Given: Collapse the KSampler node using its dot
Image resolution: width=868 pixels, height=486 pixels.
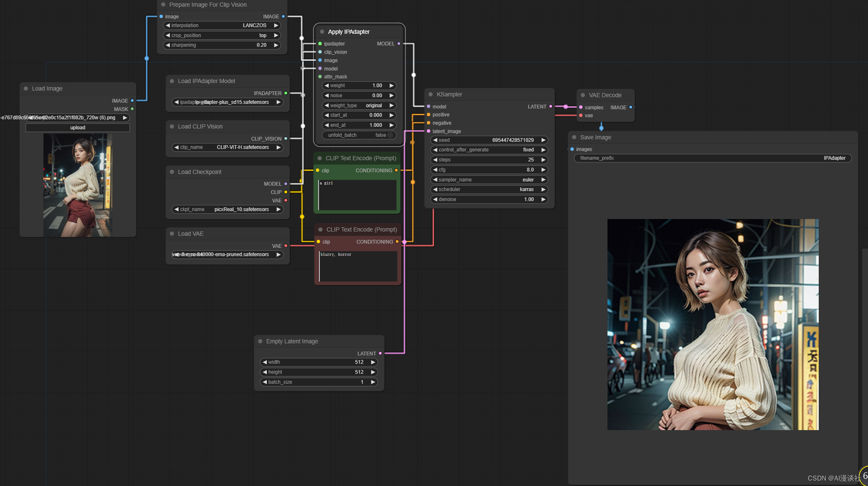Looking at the screenshot, I should 430,95.
